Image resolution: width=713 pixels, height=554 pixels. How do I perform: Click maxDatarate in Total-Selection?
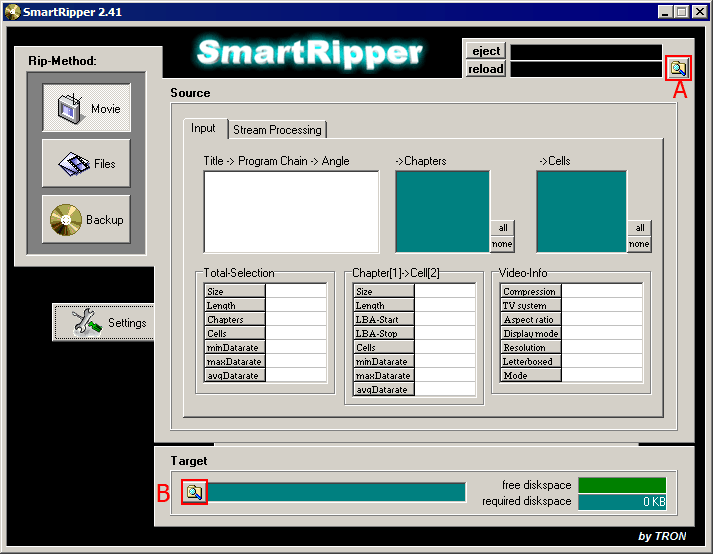265,362
